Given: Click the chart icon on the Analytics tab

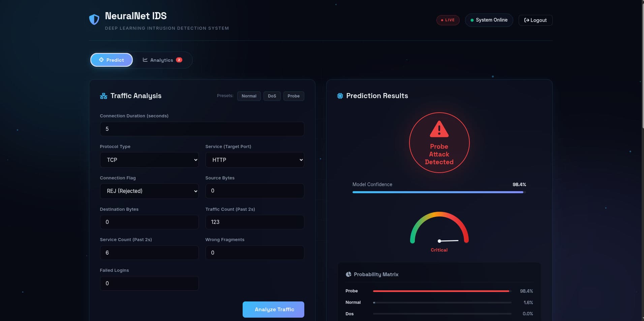Looking at the screenshot, I should (145, 60).
